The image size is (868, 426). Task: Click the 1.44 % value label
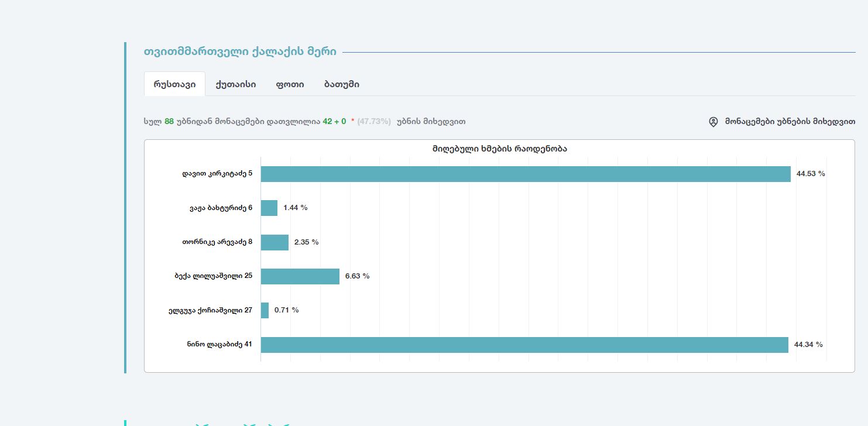pos(296,208)
